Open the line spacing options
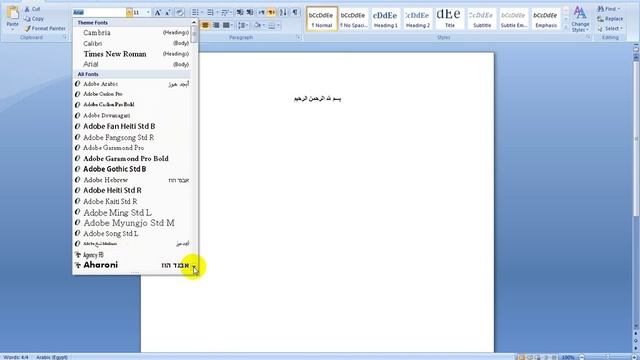The height and width of the screenshot is (360, 640). pyautogui.click(x=243, y=26)
